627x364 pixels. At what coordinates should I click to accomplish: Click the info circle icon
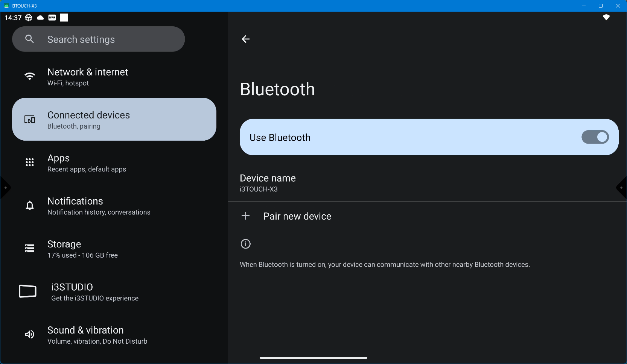click(x=245, y=244)
